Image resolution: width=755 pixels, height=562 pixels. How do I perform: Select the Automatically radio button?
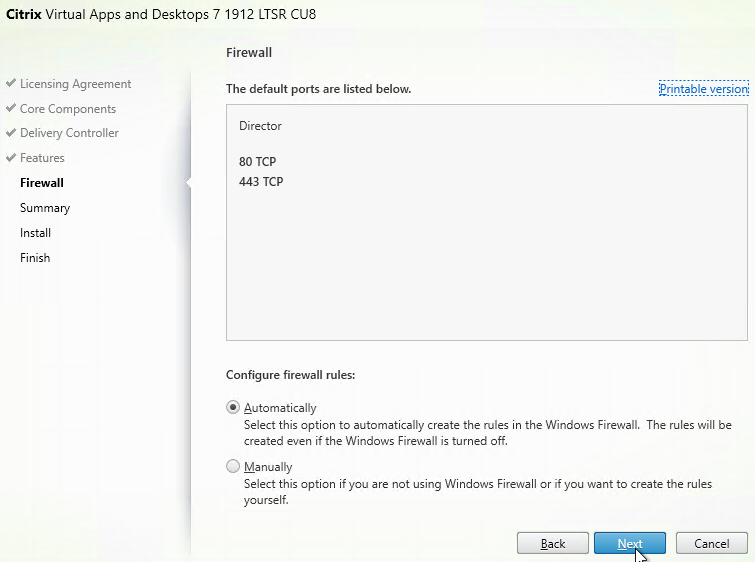tap(233, 407)
